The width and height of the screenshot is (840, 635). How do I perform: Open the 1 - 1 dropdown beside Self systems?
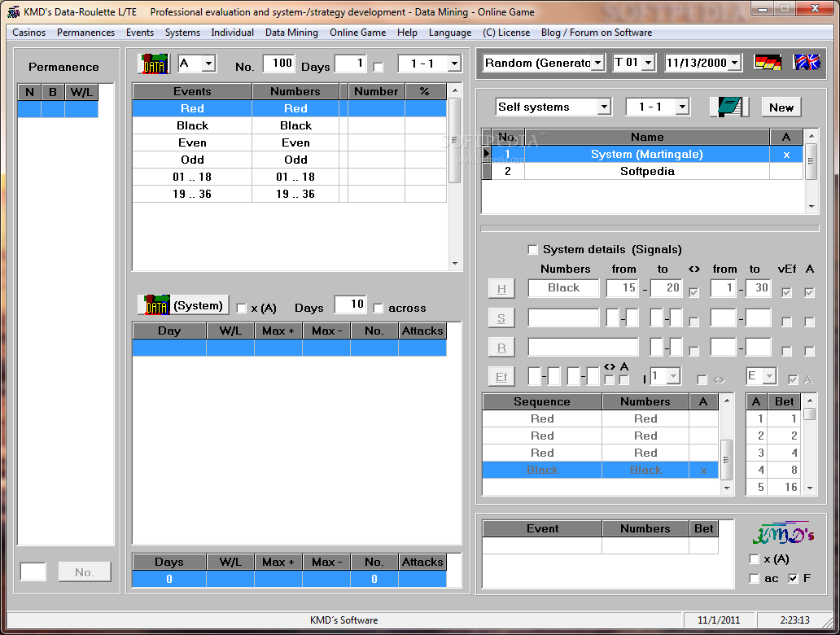[682, 107]
